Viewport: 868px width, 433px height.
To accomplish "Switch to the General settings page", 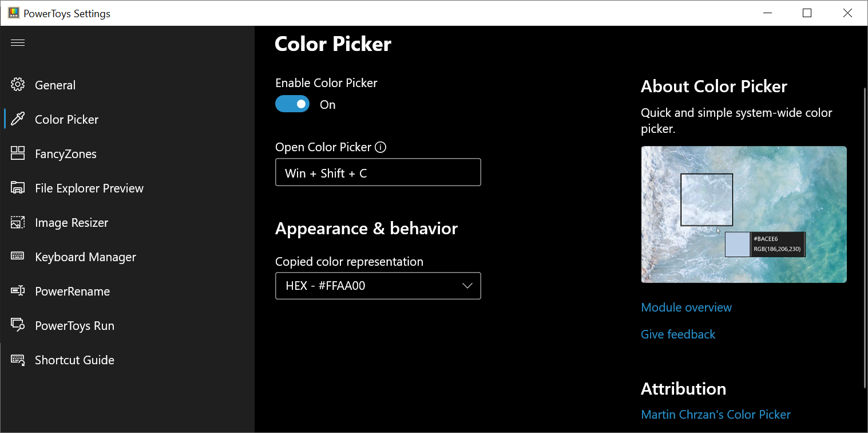I will 55,85.
